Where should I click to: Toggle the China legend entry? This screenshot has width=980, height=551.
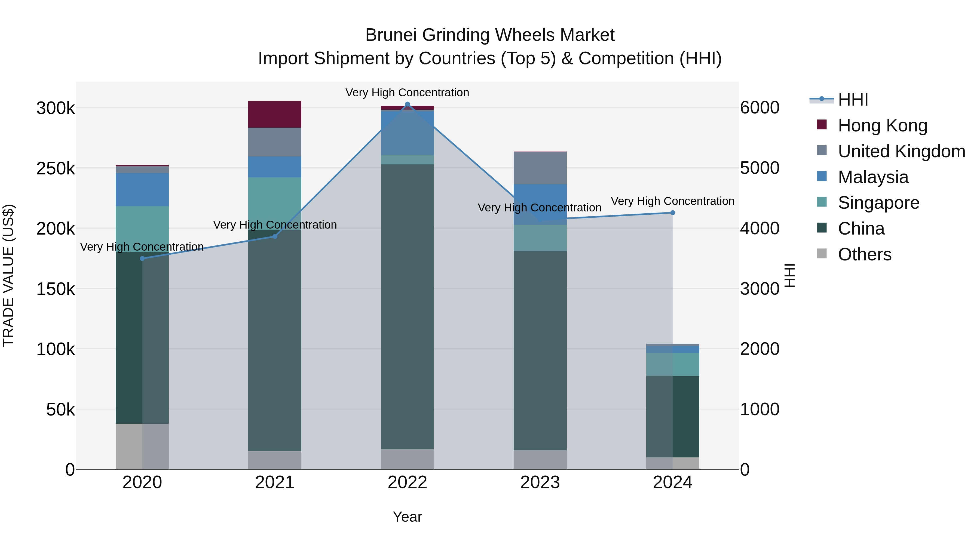pyautogui.click(x=850, y=229)
